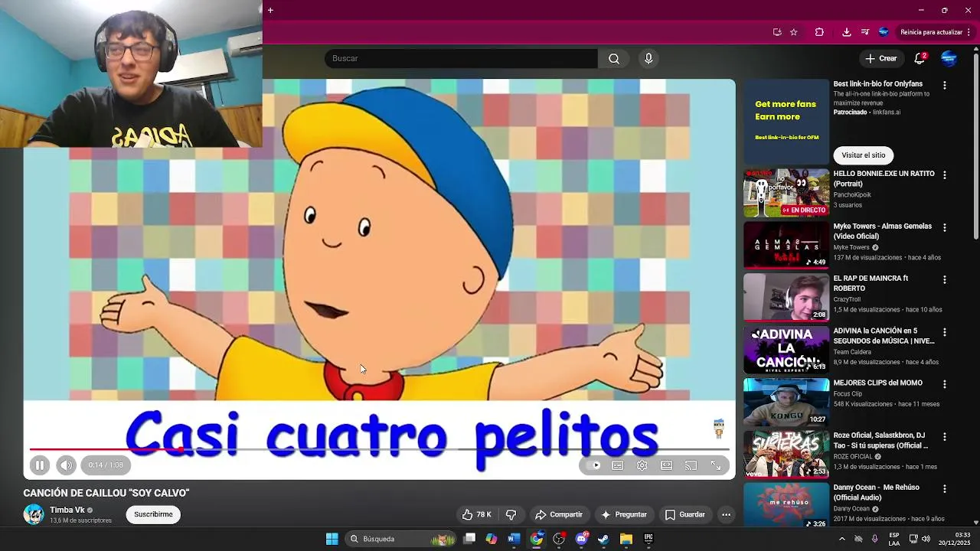The image size is (980, 551).
Task: Open Steam from the taskbar
Action: pyautogui.click(x=603, y=539)
